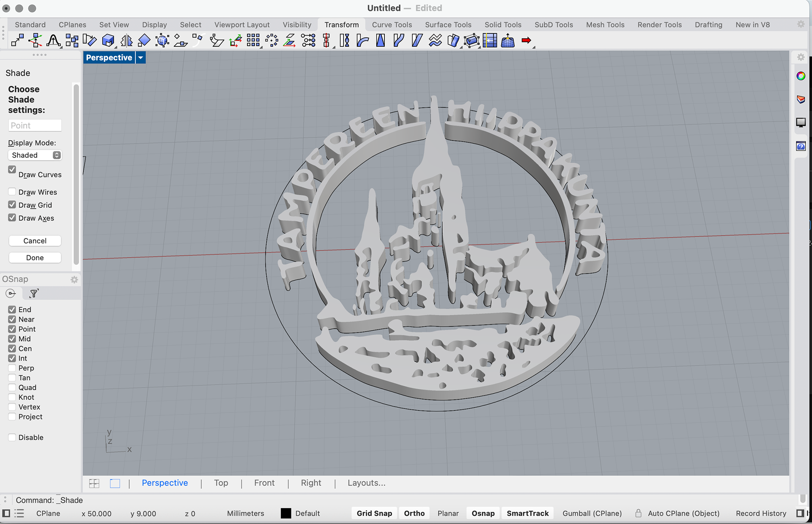This screenshot has width=812, height=524.
Task: Click the four-viewport layout icon
Action: pyautogui.click(x=94, y=483)
